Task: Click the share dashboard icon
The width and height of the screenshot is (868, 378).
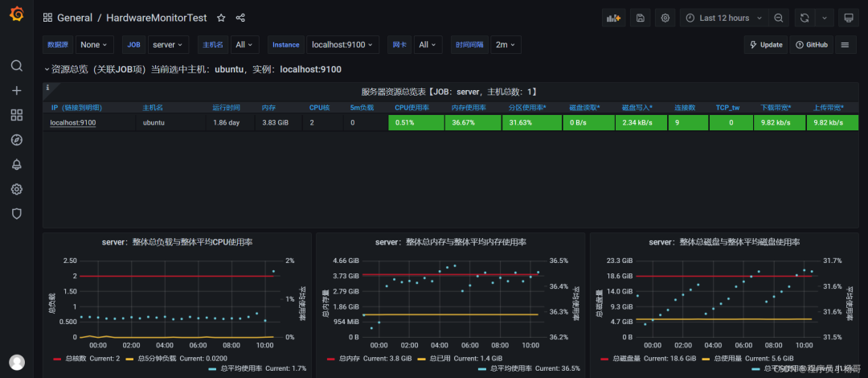Action: [240, 18]
